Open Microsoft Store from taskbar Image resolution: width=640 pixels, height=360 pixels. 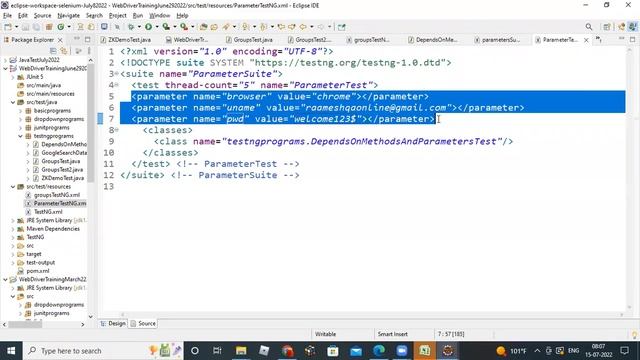(x=333, y=351)
